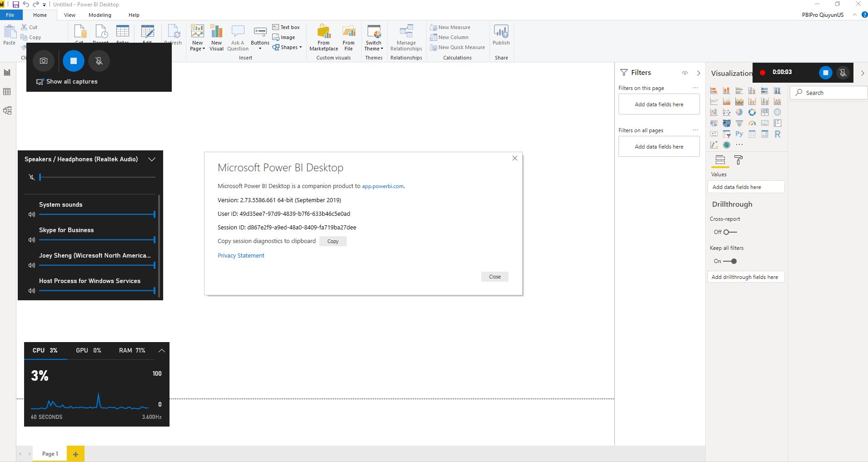The image size is (868, 462).
Task: Expand the Speakers / Headphones device dropdown
Action: [152, 159]
